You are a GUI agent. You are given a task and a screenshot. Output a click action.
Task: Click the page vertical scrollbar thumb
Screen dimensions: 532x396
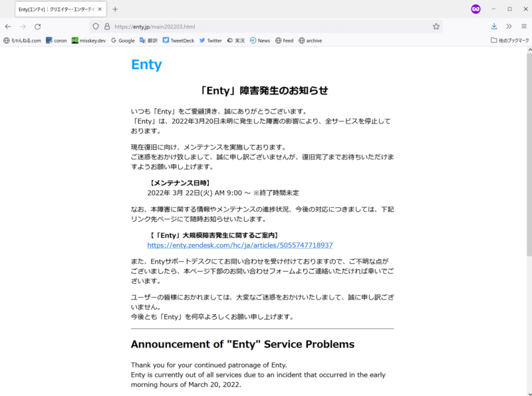tap(529, 154)
